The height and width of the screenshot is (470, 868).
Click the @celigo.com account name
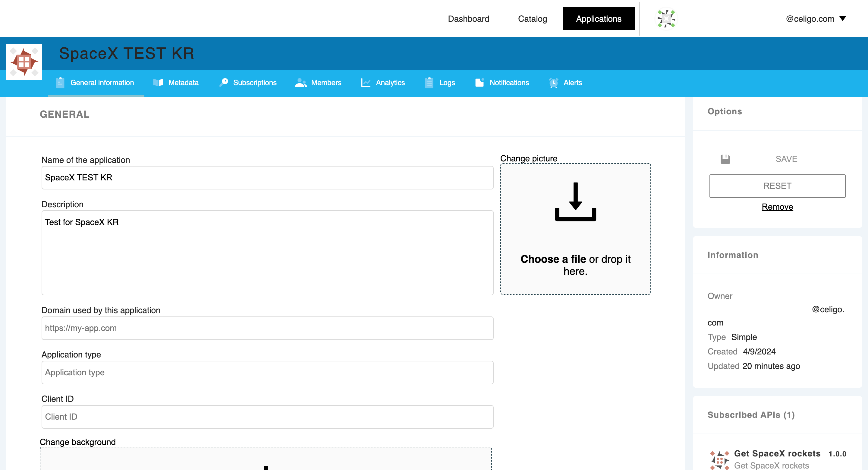pyautogui.click(x=810, y=19)
